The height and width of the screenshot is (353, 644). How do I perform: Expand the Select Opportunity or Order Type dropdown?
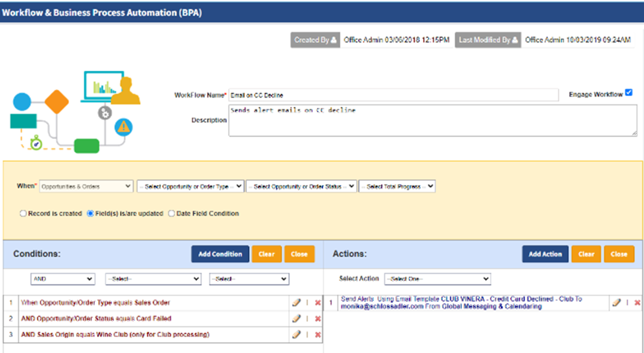pos(190,186)
